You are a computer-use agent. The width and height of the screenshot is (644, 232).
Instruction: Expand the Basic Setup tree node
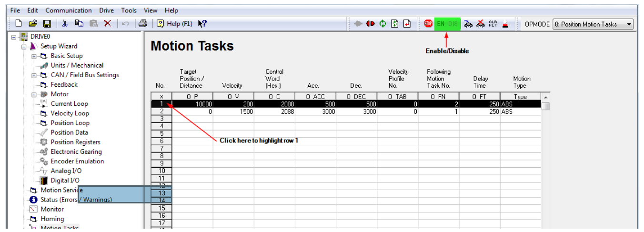click(34, 56)
